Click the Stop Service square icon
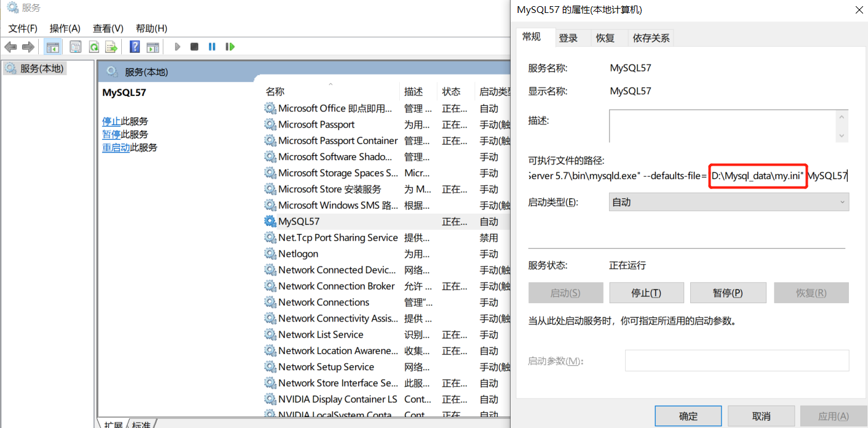 194,47
